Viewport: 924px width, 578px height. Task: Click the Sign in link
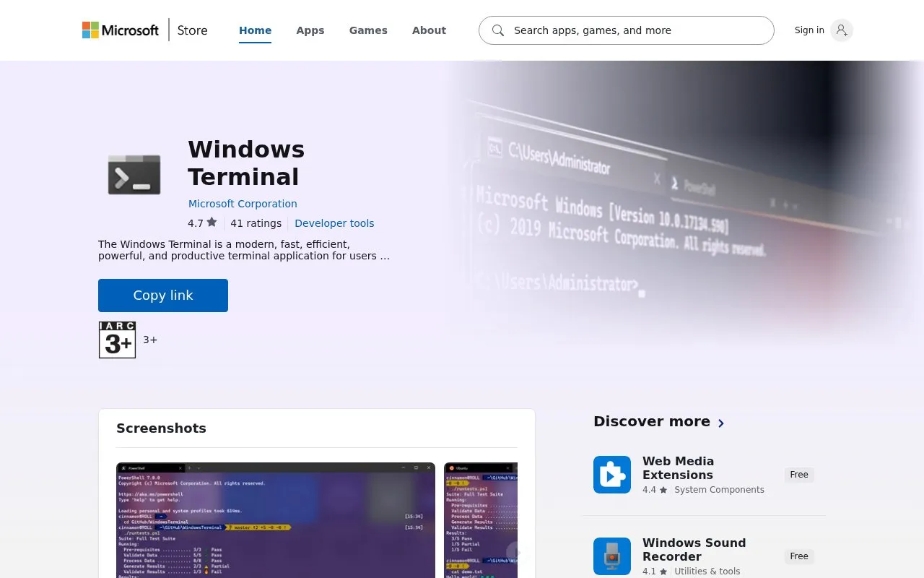809,30
